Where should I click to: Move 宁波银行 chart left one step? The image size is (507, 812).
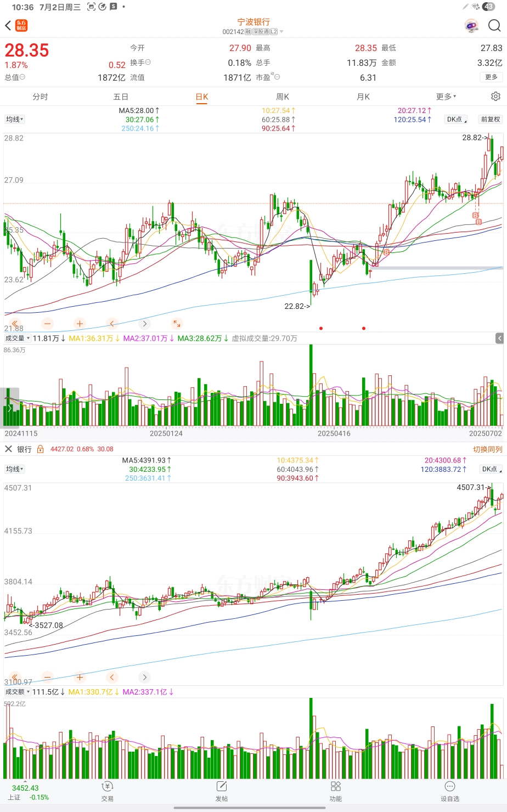point(112,323)
